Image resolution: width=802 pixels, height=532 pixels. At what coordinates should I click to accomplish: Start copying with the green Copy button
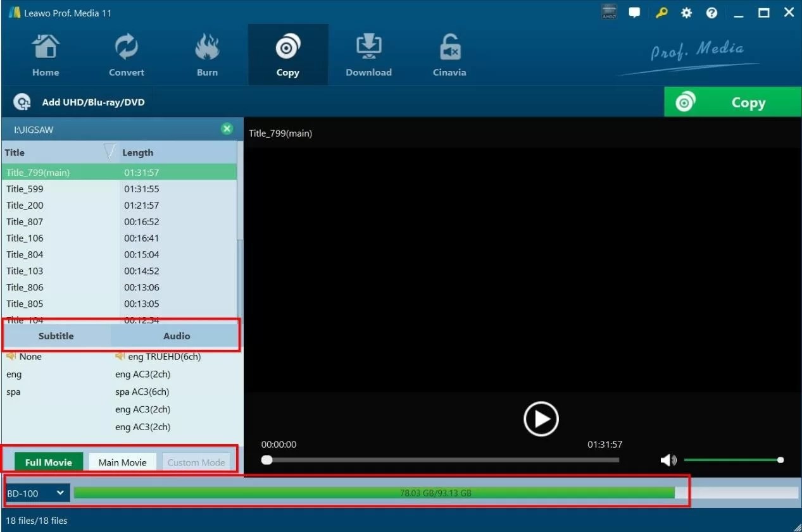[x=732, y=102]
